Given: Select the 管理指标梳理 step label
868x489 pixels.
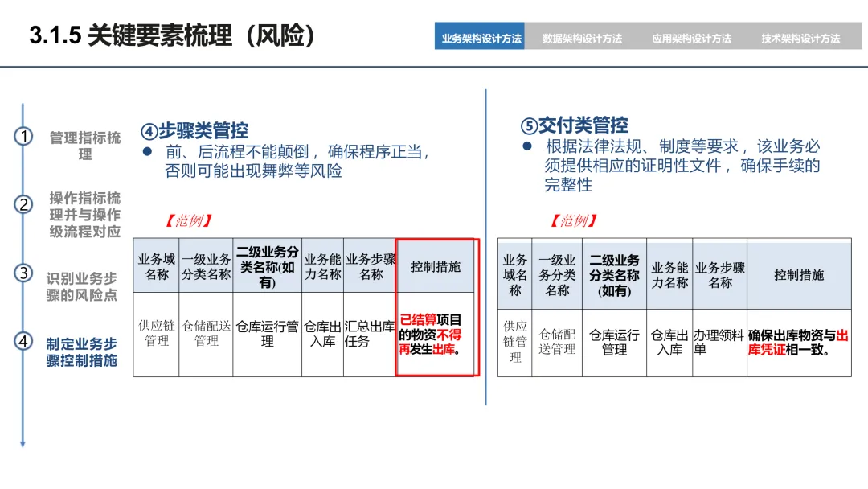Looking at the screenshot, I should [84, 146].
